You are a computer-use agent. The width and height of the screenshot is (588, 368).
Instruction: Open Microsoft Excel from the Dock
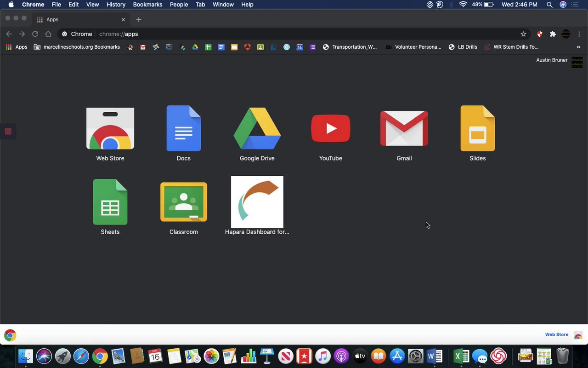461,356
